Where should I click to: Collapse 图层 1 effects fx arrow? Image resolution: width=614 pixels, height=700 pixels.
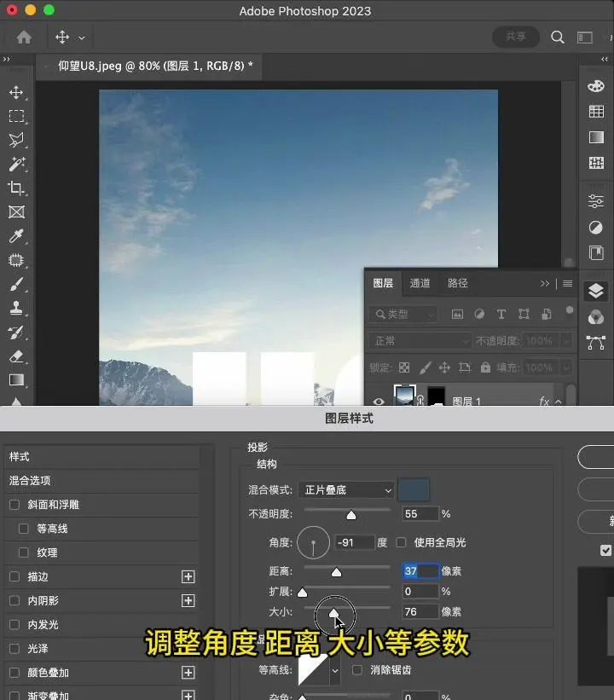(559, 402)
